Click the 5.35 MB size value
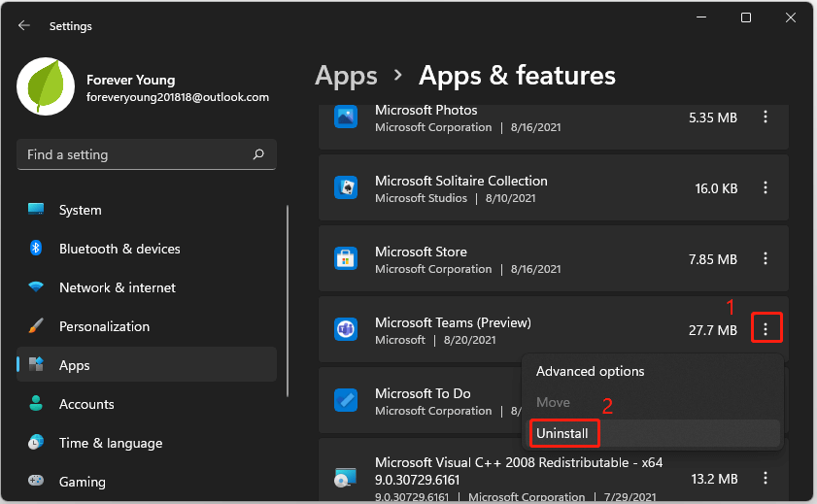This screenshot has height=504, width=817. click(x=713, y=118)
